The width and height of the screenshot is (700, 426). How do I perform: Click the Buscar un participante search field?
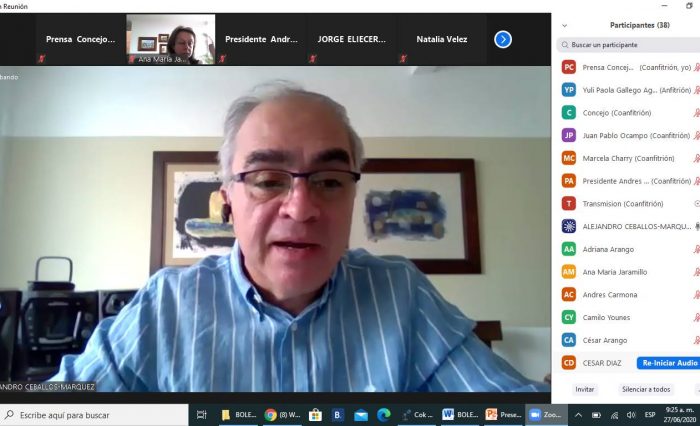click(628, 45)
